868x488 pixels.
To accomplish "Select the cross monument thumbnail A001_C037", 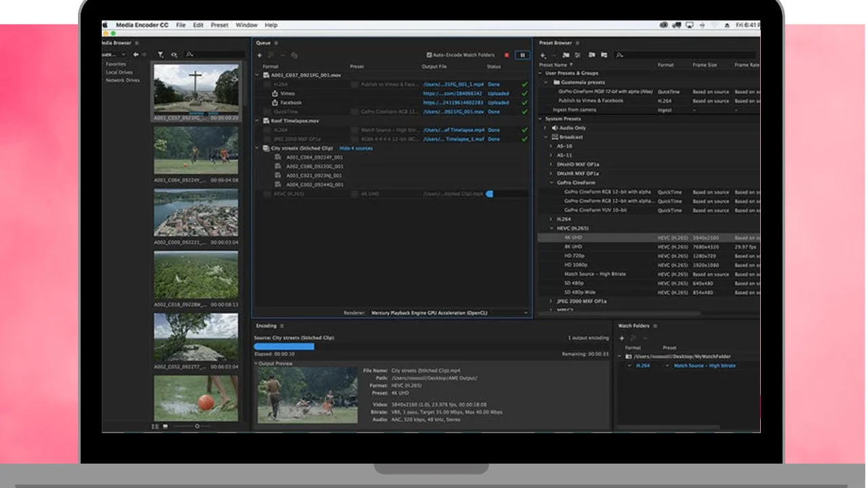I will [196, 88].
